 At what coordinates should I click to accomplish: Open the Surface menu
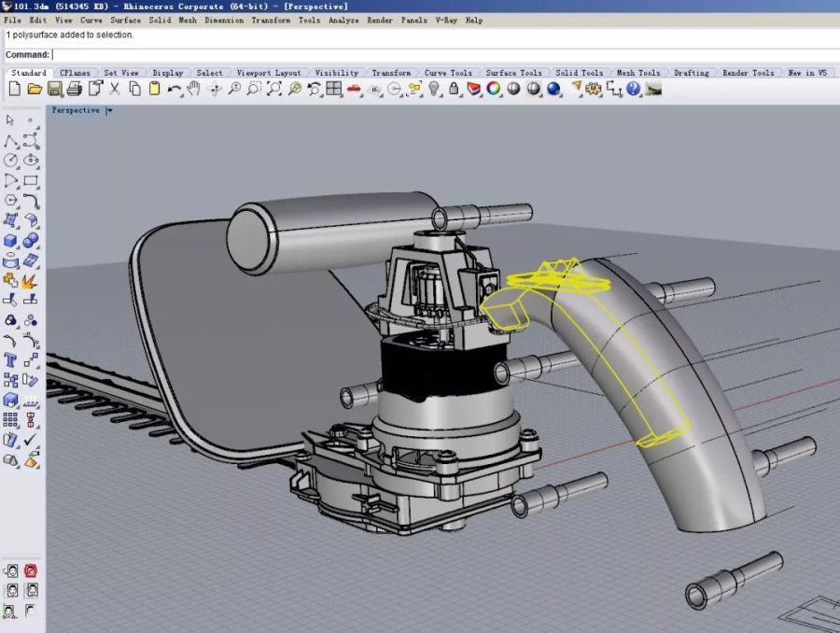point(126,20)
